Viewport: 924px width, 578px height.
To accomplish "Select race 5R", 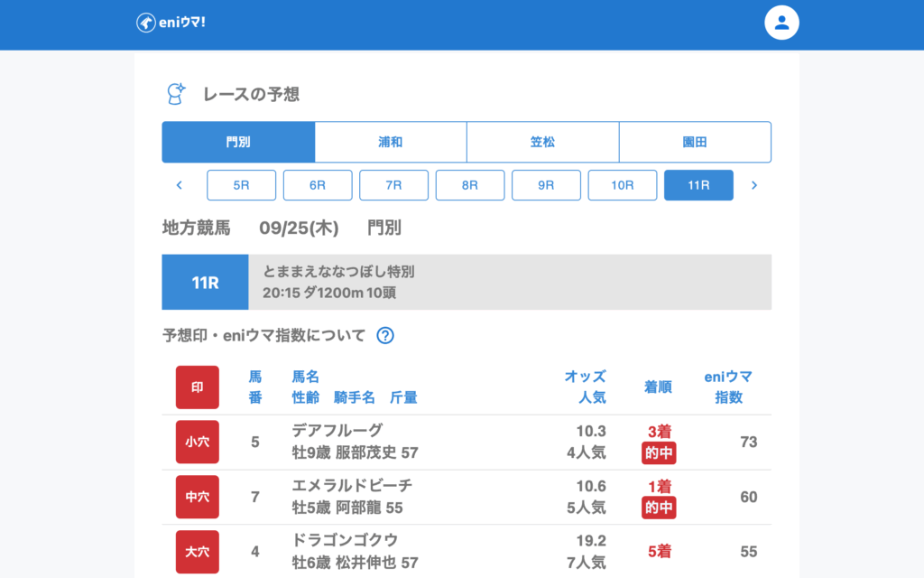I will pyautogui.click(x=241, y=185).
